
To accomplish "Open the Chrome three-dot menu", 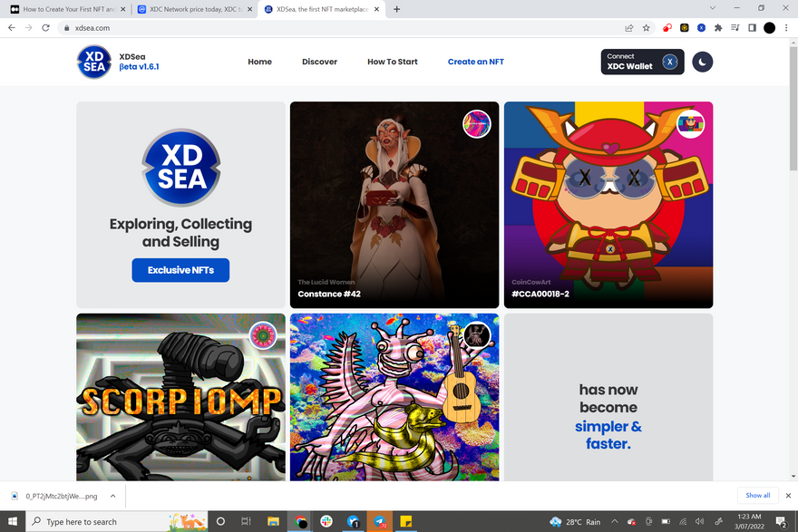I will click(x=786, y=28).
